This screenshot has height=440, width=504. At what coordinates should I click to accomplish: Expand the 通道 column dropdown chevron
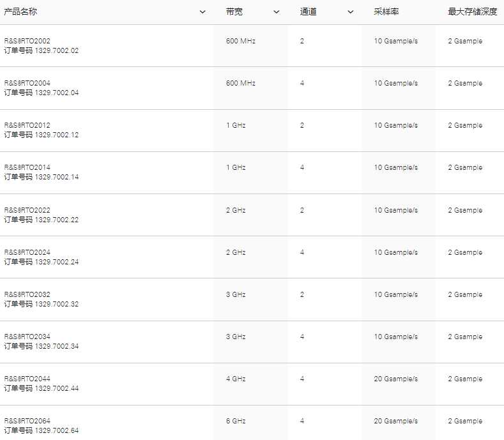pyautogui.click(x=350, y=12)
